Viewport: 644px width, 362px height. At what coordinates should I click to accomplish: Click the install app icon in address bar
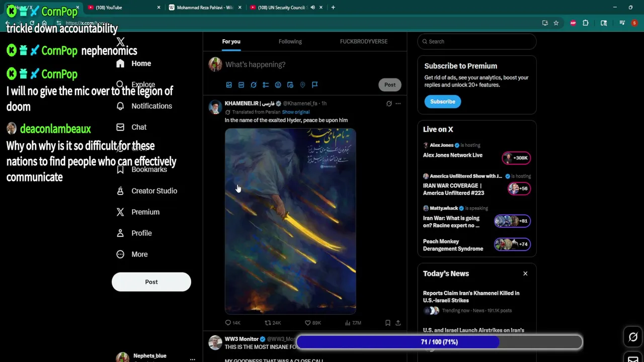click(x=545, y=23)
